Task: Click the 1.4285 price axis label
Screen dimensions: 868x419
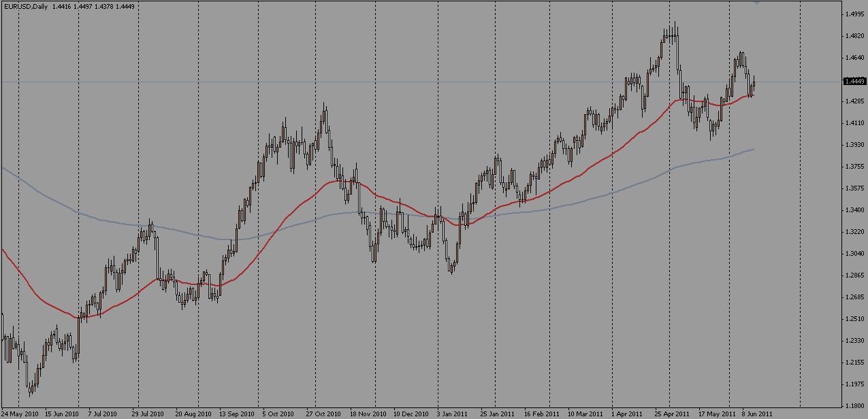Action: (x=855, y=101)
